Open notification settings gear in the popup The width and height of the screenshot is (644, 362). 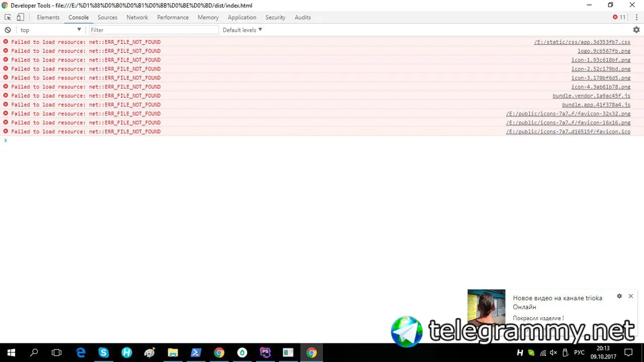point(619,296)
